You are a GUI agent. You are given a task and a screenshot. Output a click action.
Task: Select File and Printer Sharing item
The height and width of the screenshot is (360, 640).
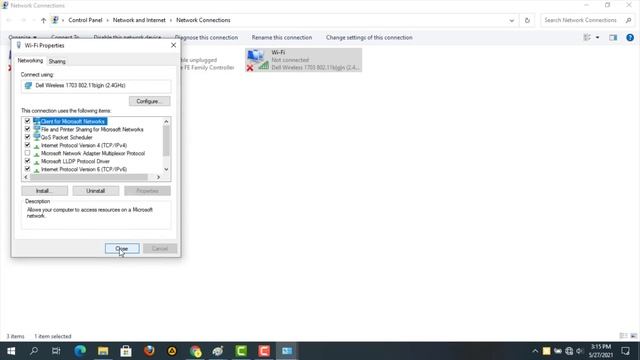(x=92, y=129)
